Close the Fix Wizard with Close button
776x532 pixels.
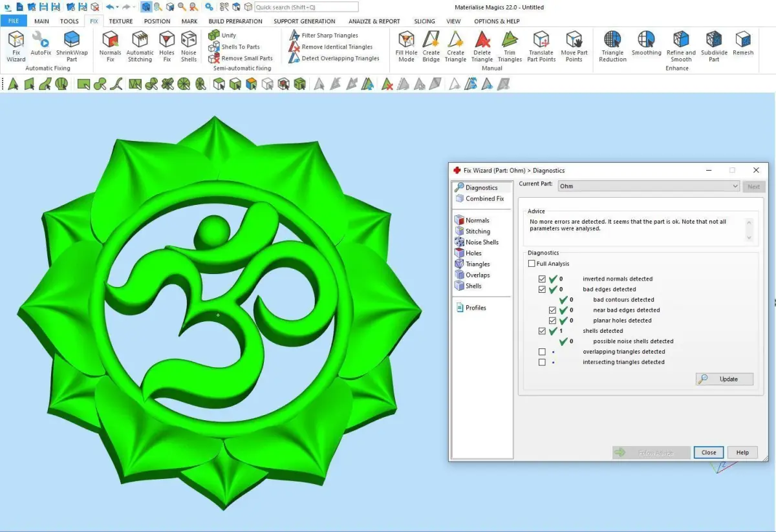click(x=709, y=452)
